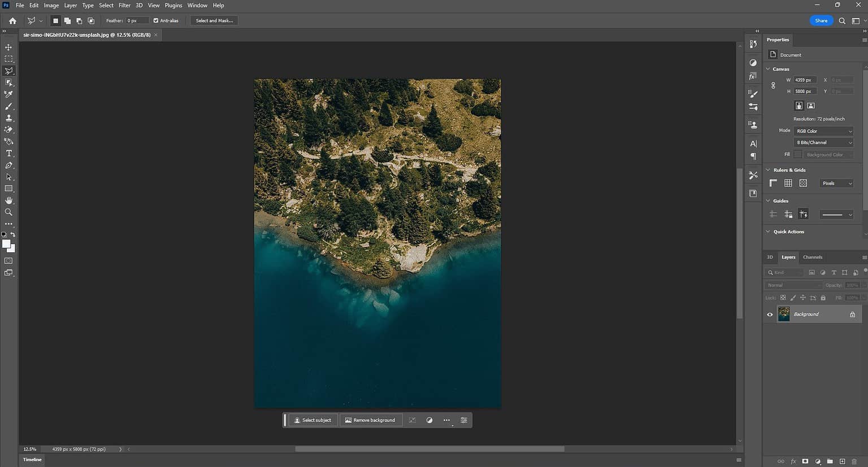Click the Remove background button
The height and width of the screenshot is (467, 868).
tap(371, 420)
